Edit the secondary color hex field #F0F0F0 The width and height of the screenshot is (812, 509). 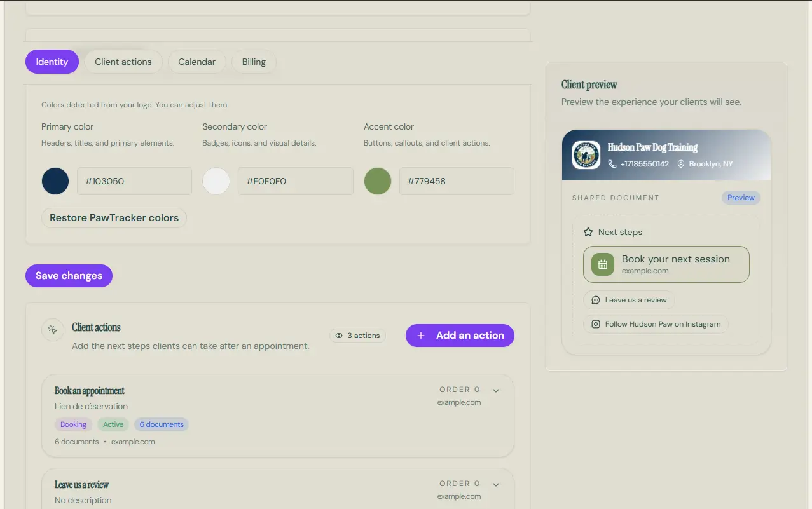[296, 181]
